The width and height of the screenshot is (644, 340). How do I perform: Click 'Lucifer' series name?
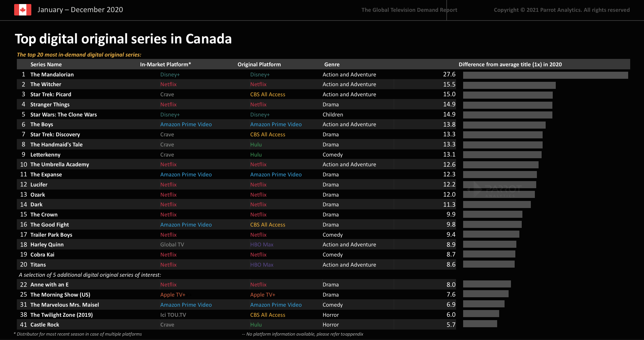(39, 184)
